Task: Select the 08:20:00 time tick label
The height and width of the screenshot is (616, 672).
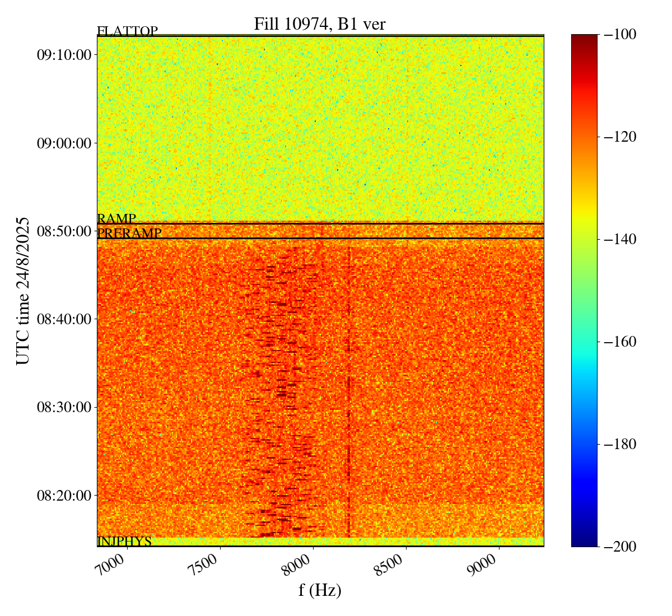Action: [64, 496]
